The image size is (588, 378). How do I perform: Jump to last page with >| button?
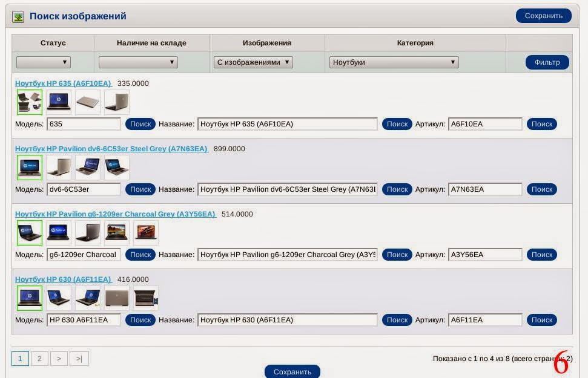click(79, 359)
